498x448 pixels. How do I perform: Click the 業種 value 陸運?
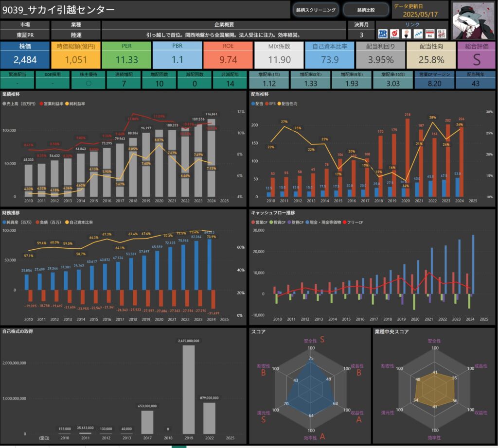point(76,35)
